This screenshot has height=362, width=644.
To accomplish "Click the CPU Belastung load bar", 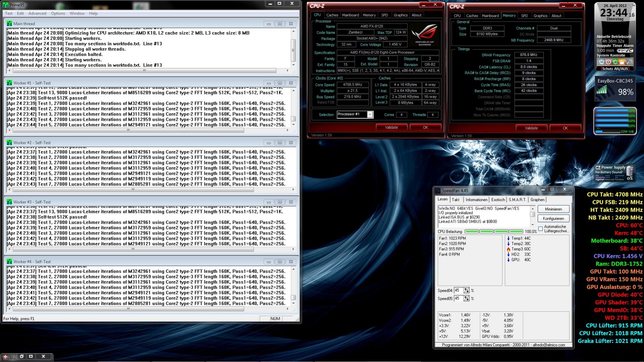I will click(494, 232).
